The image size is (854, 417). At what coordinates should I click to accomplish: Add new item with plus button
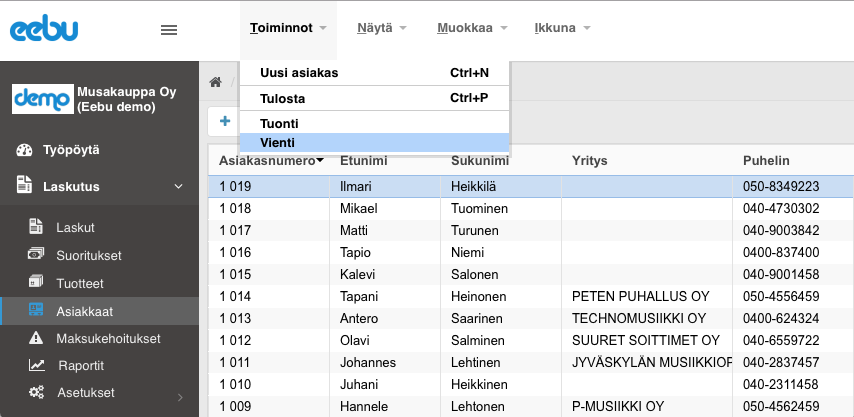(x=225, y=121)
